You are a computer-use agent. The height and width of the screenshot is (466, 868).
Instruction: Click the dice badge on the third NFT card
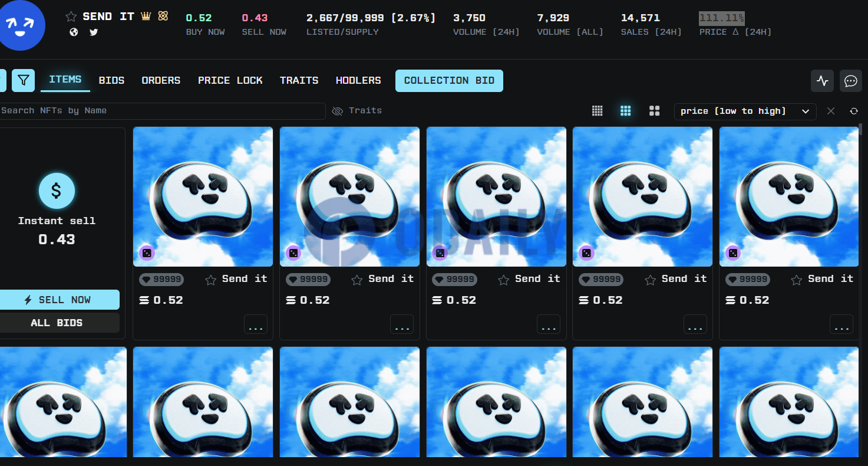click(x=440, y=253)
